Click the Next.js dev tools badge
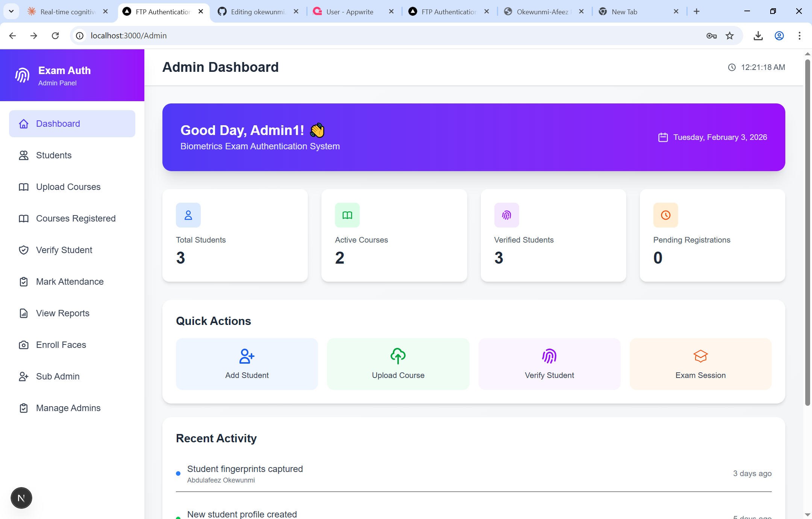Viewport: 812px width, 519px height. pos(21,498)
